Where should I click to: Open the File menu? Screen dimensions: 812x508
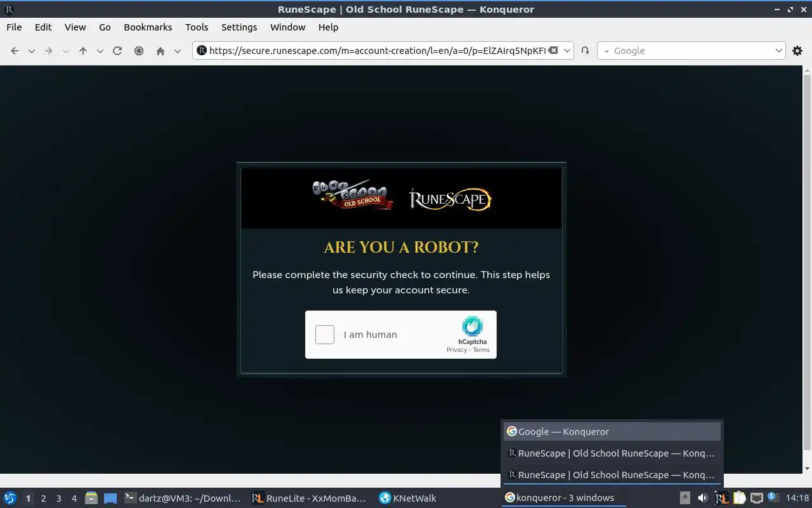(x=14, y=27)
